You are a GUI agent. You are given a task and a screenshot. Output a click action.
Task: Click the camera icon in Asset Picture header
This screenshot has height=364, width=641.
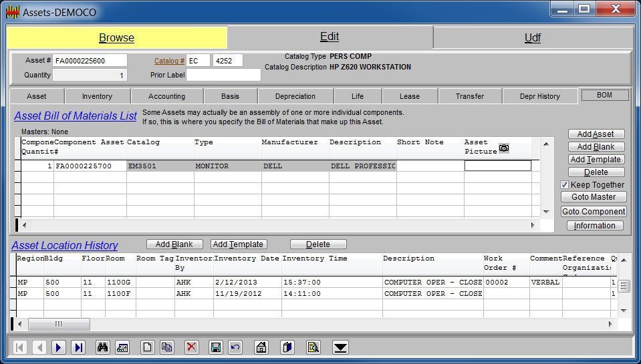pyautogui.click(x=504, y=148)
